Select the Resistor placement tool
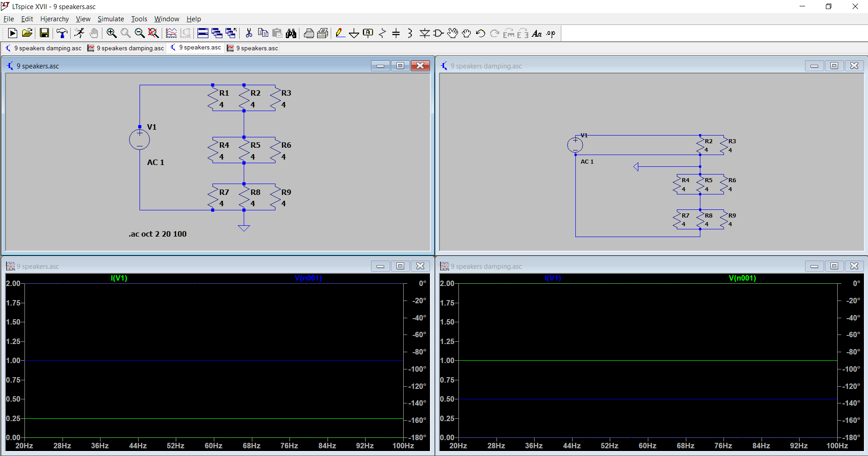The width and height of the screenshot is (868, 456). pyautogui.click(x=382, y=33)
